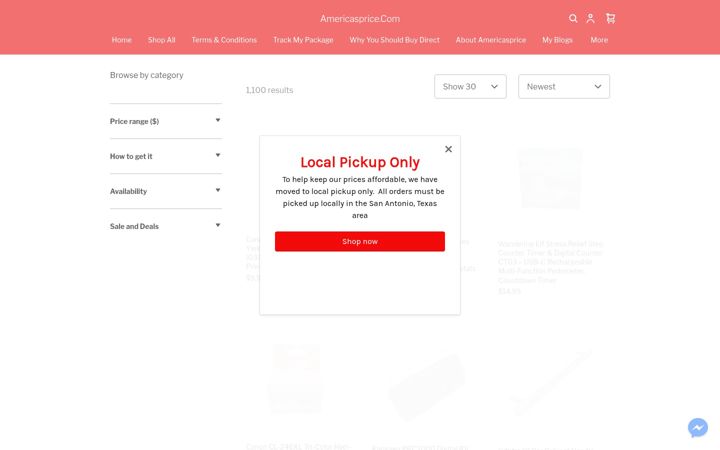
Task: Click the 1,100 results text
Action: pyautogui.click(x=269, y=90)
